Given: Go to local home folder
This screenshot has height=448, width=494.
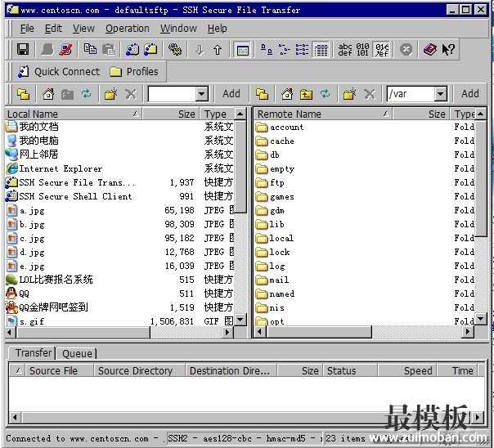Looking at the screenshot, I should [x=48, y=94].
